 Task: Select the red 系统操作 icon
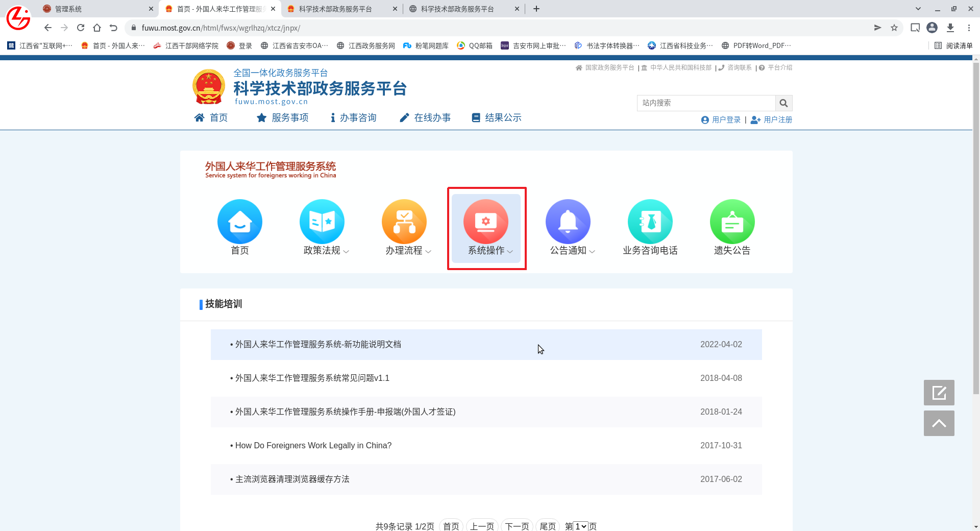(485, 222)
